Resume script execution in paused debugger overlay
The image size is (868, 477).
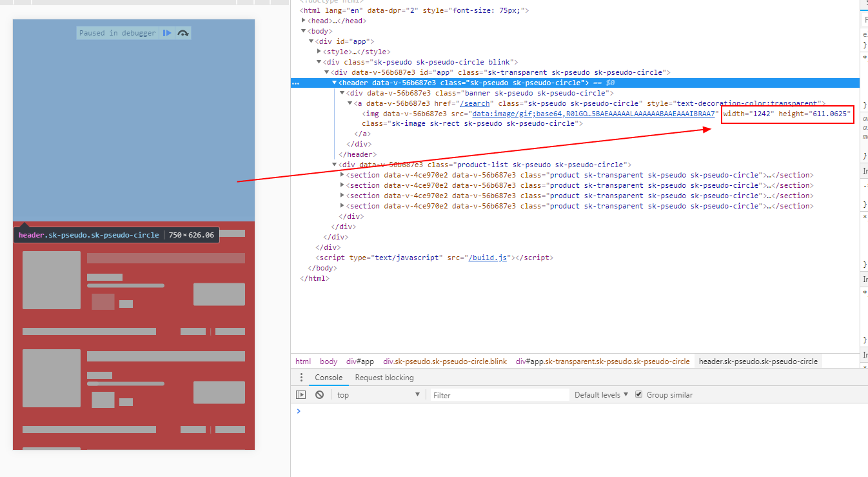point(167,33)
